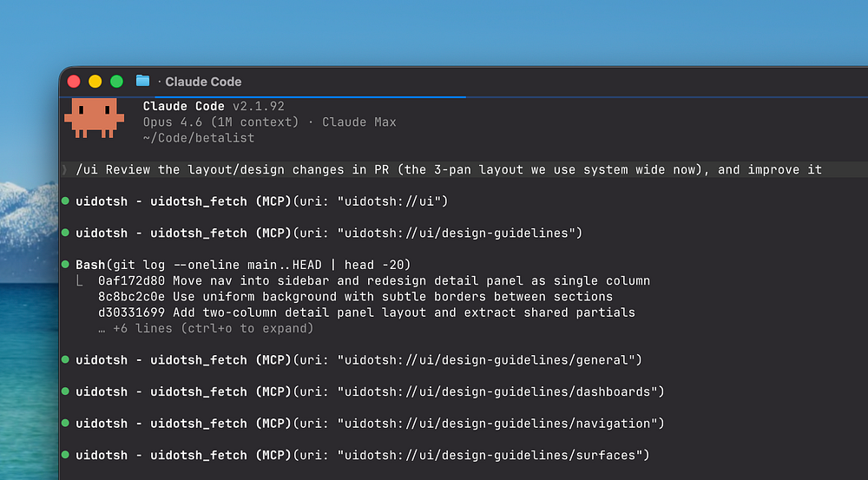Click the ~/Code/betalist directory path
The height and width of the screenshot is (480, 868).
199,138
